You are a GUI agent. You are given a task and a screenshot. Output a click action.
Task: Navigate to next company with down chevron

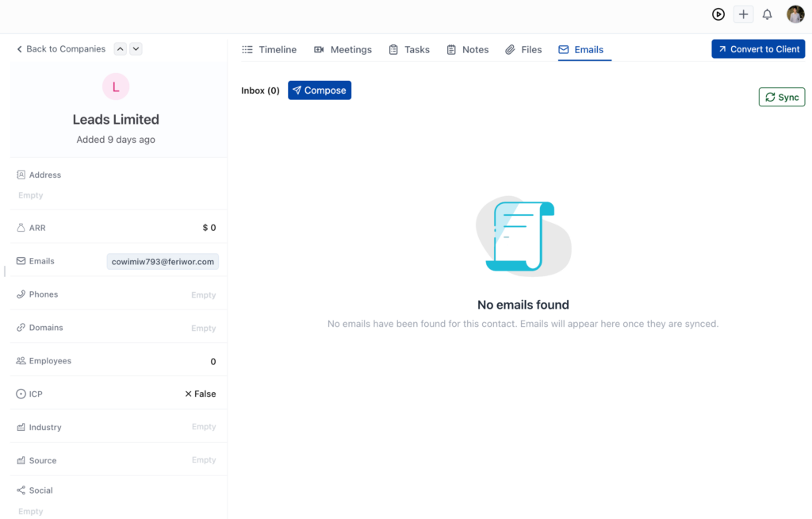(x=135, y=48)
